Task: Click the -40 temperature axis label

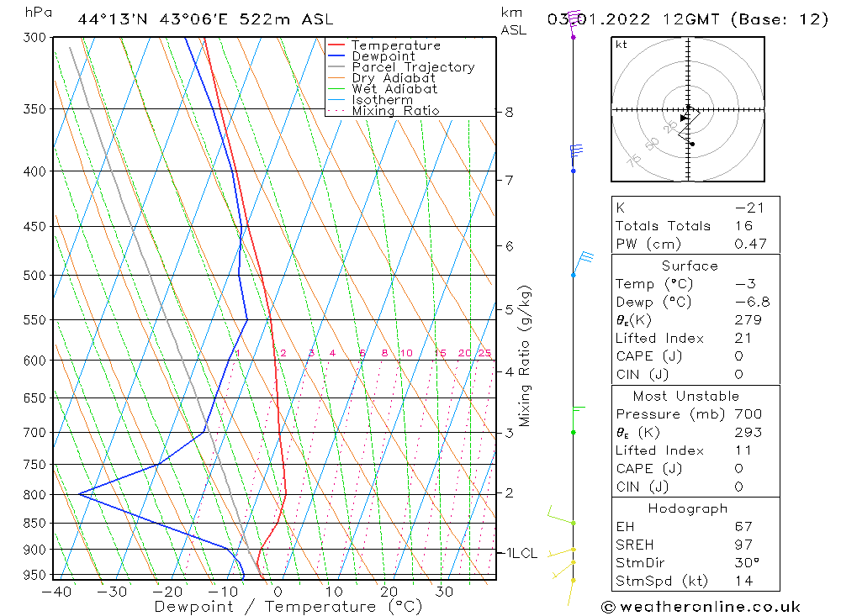Action: pos(57,592)
